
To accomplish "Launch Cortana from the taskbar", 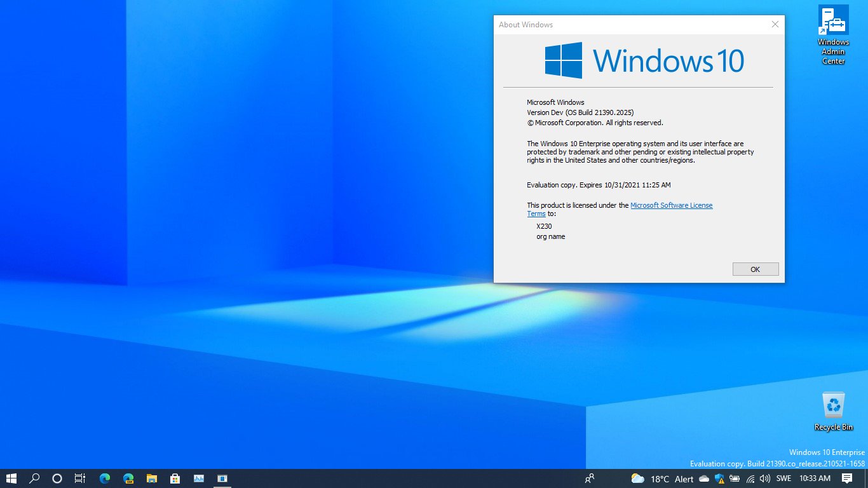I will click(x=57, y=478).
